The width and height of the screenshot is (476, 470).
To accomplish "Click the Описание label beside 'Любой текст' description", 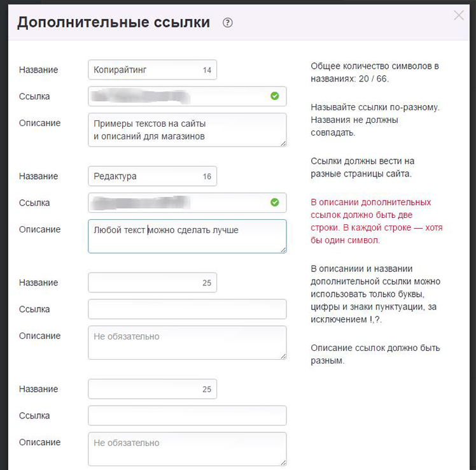I will (39, 229).
